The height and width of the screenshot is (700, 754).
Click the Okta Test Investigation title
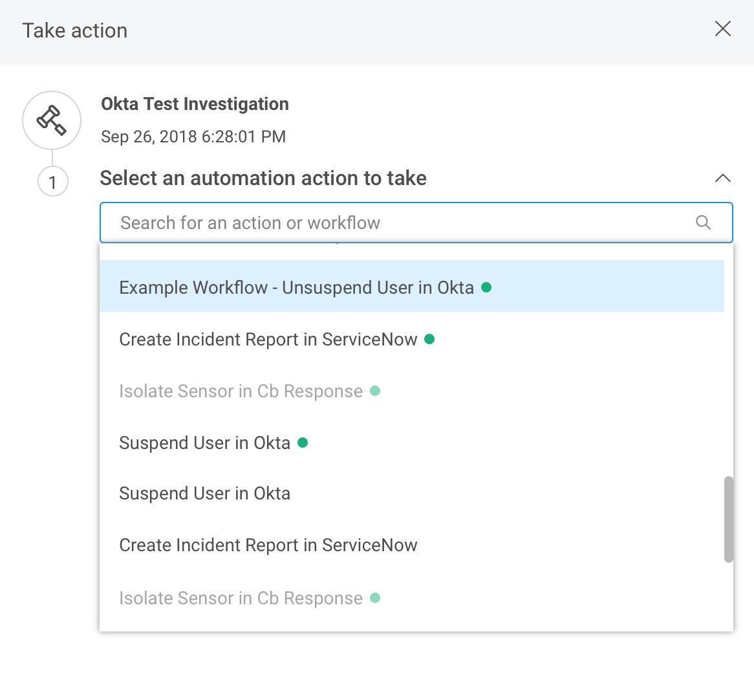pos(195,104)
